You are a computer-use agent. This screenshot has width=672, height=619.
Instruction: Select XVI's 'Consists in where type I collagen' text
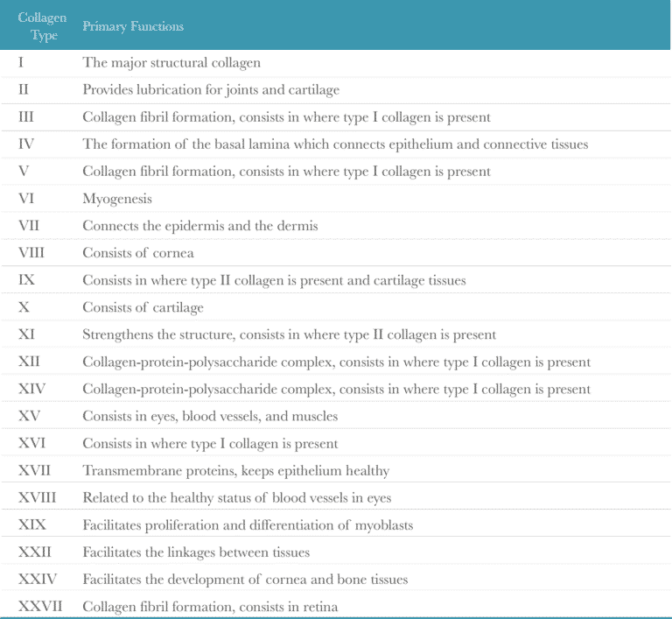click(180, 443)
